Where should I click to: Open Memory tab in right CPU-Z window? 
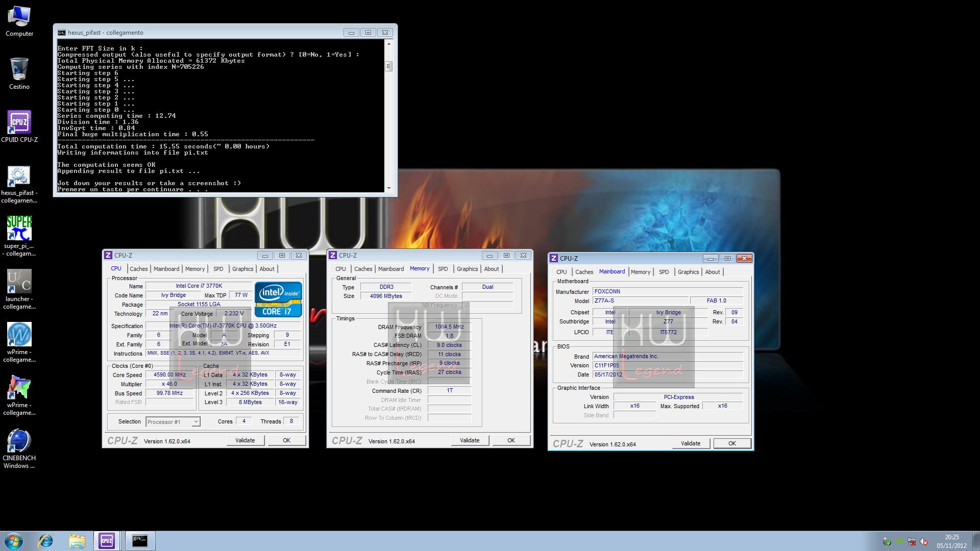(641, 272)
